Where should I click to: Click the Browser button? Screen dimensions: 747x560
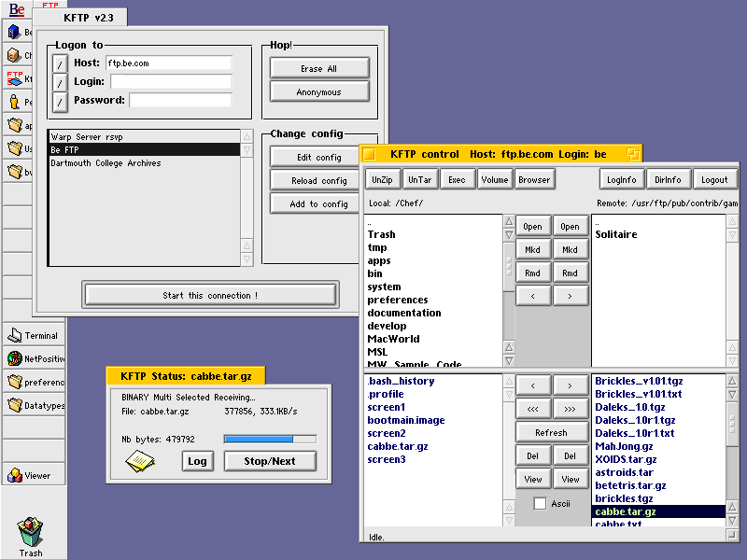[x=534, y=179]
